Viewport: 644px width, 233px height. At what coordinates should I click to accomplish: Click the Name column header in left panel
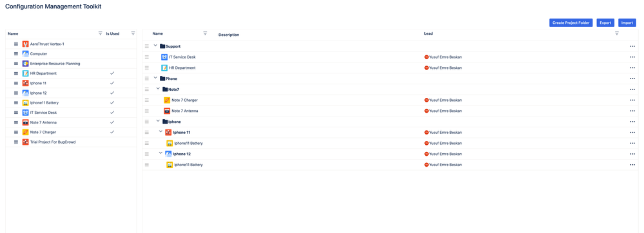pyautogui.click(x=13, y=33)
